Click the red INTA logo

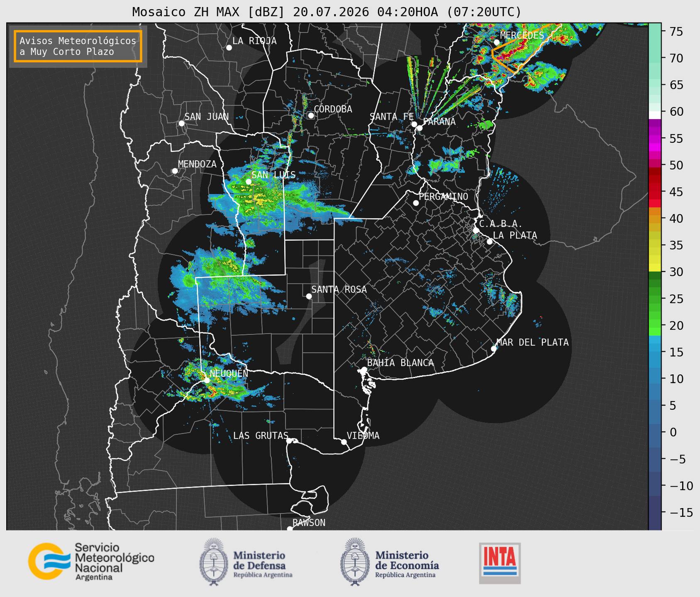(x=500, y=563)
